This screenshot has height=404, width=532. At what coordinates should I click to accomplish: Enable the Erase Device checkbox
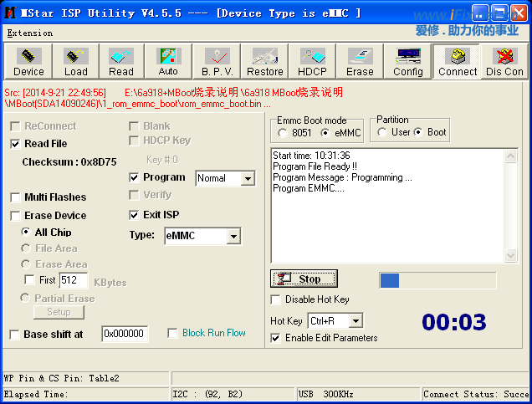(x=16, y=216)
